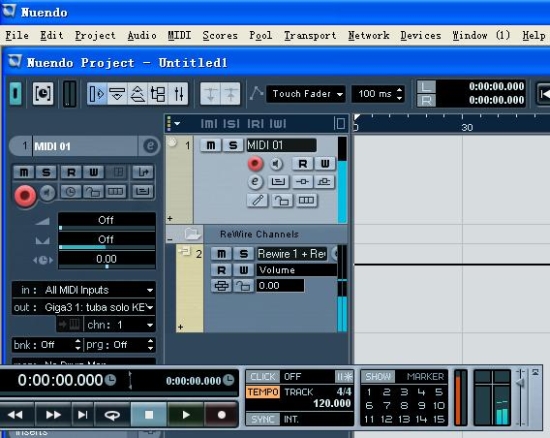The height and width of the screenshot is (438, 550).
Task: Click the Volume automation parameter field
Action: [296, 270]
